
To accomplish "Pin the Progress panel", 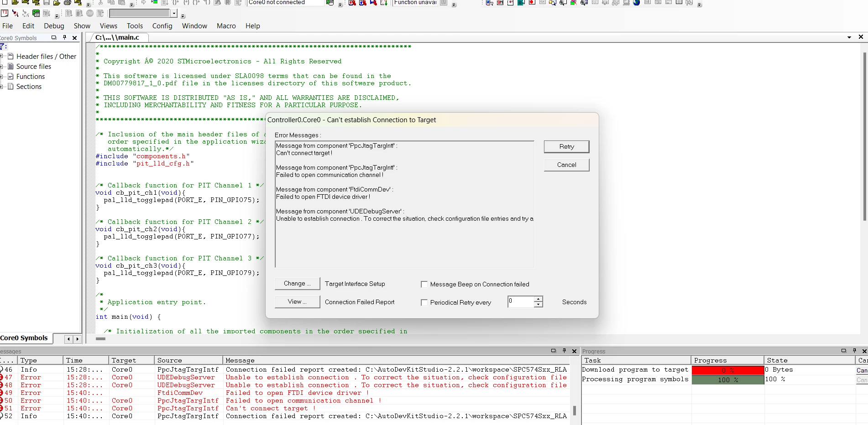I will click(x=854, y=351).
